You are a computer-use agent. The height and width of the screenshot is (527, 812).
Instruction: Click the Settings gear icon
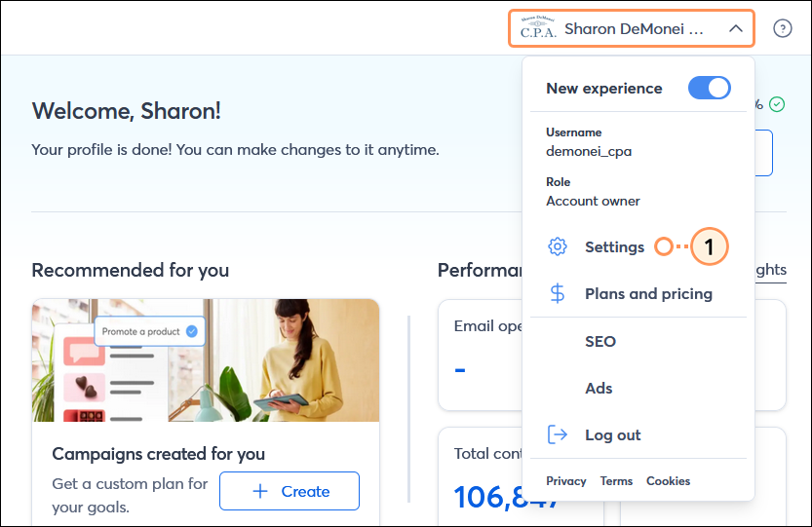(558, 246)
